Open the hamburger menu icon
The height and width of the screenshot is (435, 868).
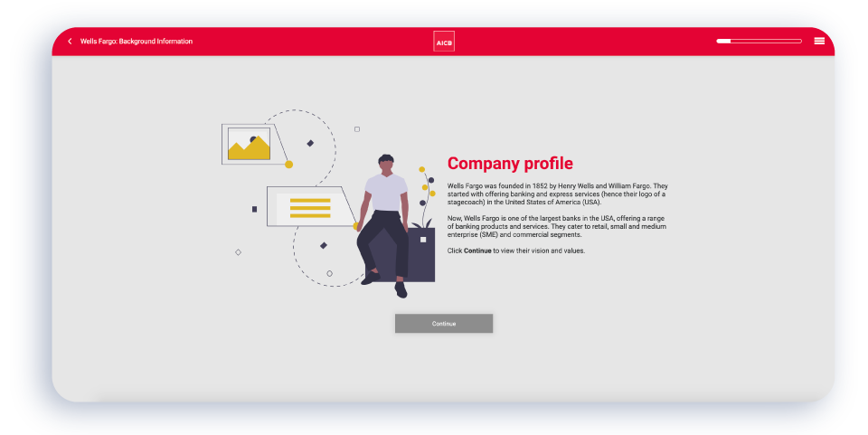[x=819, y=41]
